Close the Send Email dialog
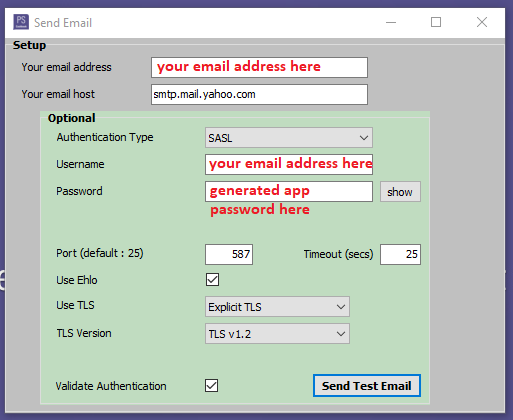Screen dimensions: 513x420 482,22
